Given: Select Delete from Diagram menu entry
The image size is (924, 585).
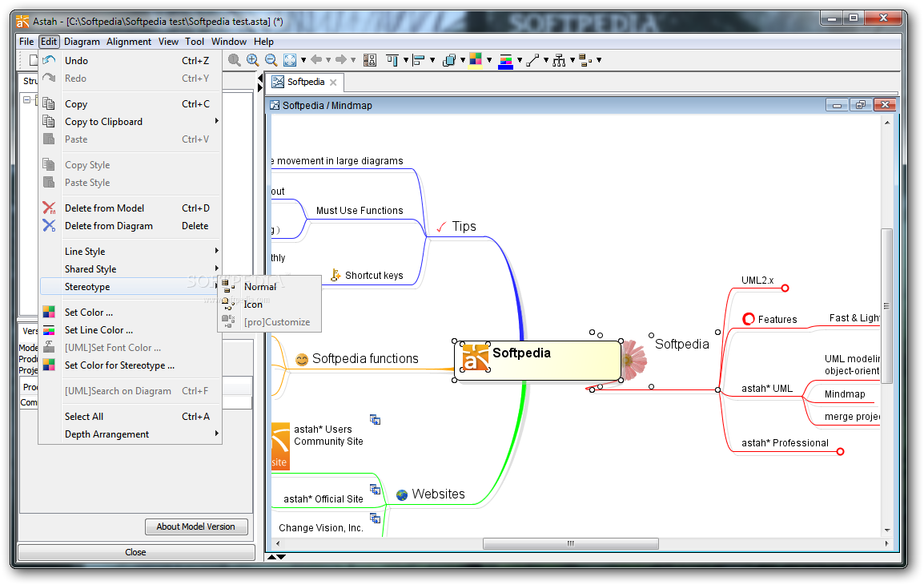Looking at the screenshot, I should [131, 226].
